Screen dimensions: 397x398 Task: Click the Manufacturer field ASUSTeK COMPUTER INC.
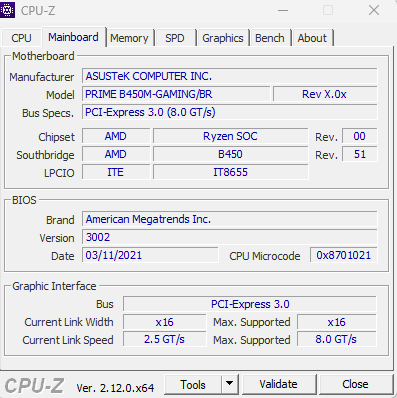click(x=230, y=76)
